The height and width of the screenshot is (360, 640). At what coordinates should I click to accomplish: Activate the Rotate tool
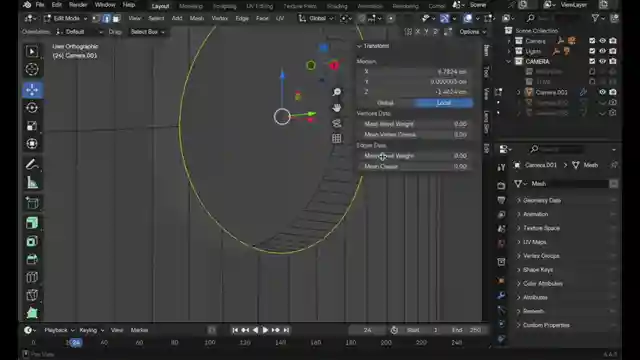(x=32, y=108)
